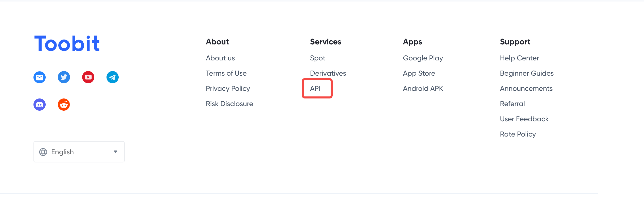644x201 pixels.
Task: Open the YouTube channel icon
Action: 88,77
